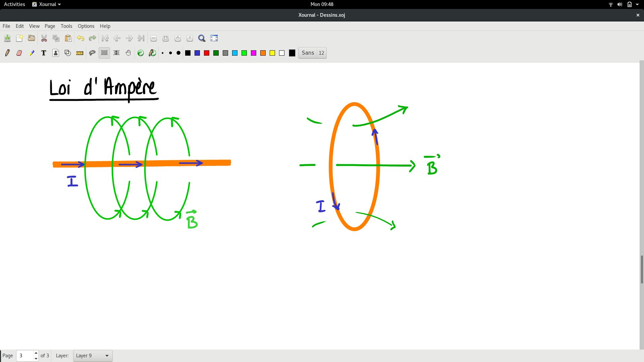Viewport: 644px width, 362px height.
Task: Activate the Insert Image tool
Action: [56, 53]
